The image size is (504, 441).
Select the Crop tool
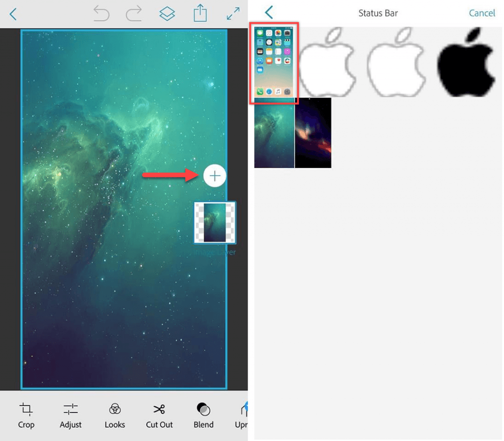(x=26, y=415)
